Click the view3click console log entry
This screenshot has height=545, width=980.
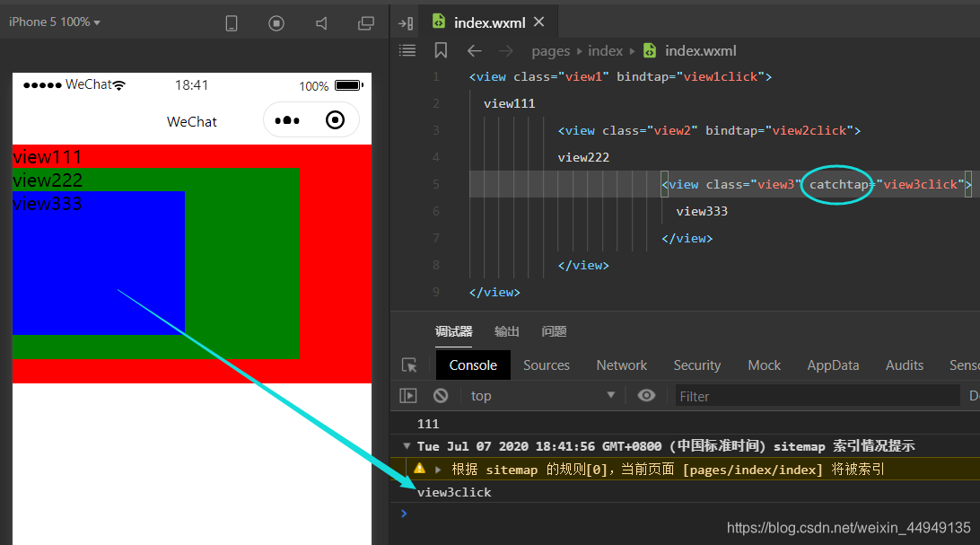point(454,493)
